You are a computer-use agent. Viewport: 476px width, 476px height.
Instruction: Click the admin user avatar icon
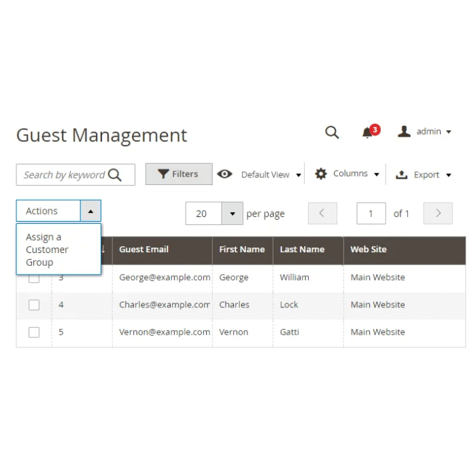(x=404, y=132)
